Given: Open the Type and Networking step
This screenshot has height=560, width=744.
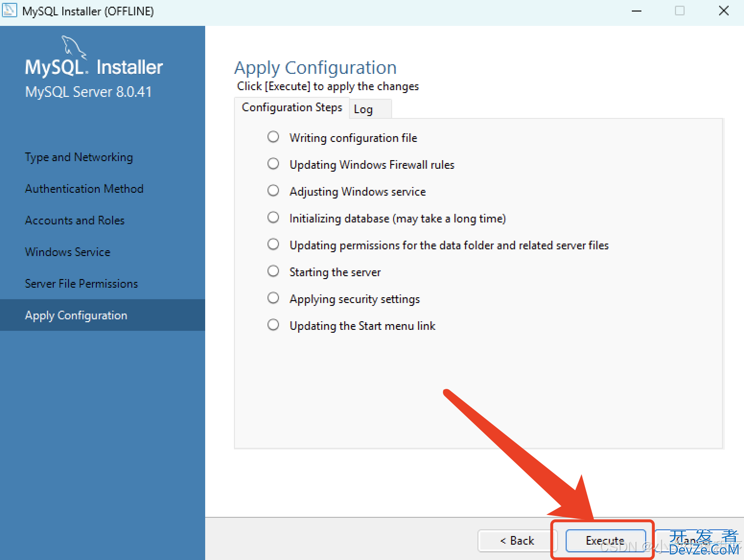Looking at the screenshot, I should click(x=79, y=157).
